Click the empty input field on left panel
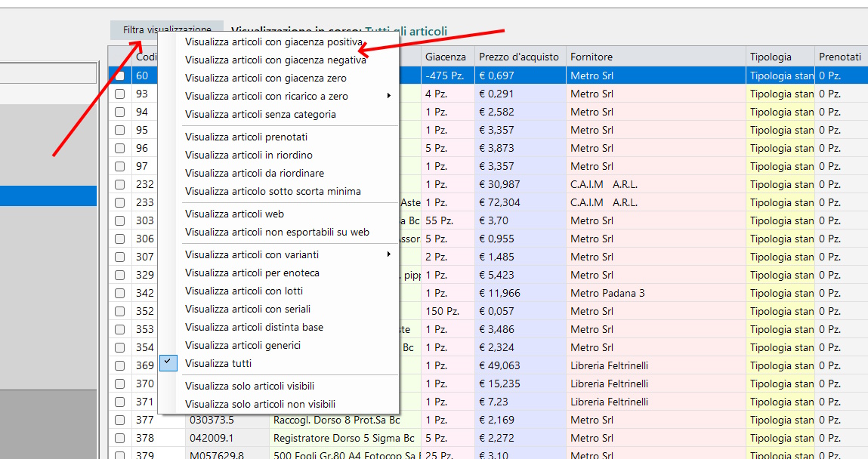This screenshot has height=459, width=868. pos(48,73)
